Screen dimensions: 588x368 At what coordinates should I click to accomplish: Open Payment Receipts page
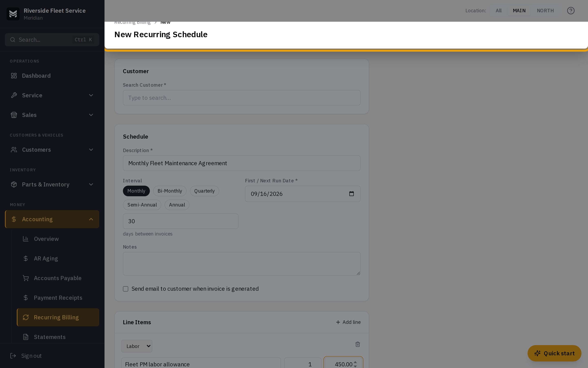[x=58, y=298]
